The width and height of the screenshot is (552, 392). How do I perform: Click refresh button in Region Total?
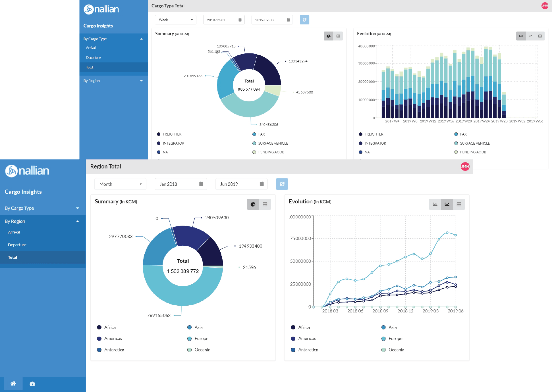click(282, 184)
